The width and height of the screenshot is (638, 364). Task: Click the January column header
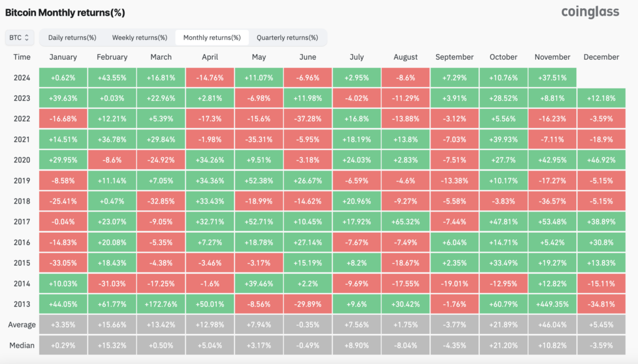pyautogui.click(x=63, y=57)
